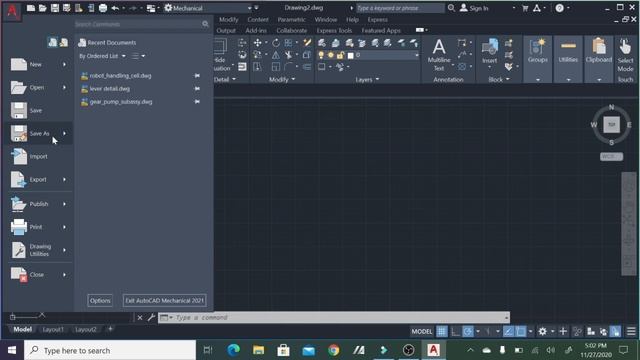Click the red AutoCAD application menu button
640x360 pixels.
[x=12, y=11]
